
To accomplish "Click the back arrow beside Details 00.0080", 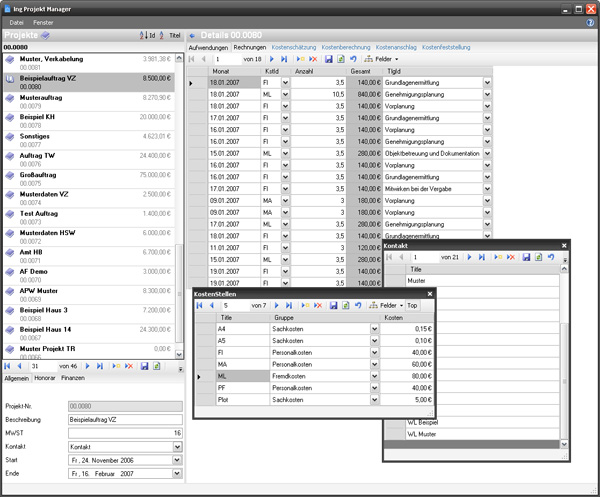I will click(192, 36).
